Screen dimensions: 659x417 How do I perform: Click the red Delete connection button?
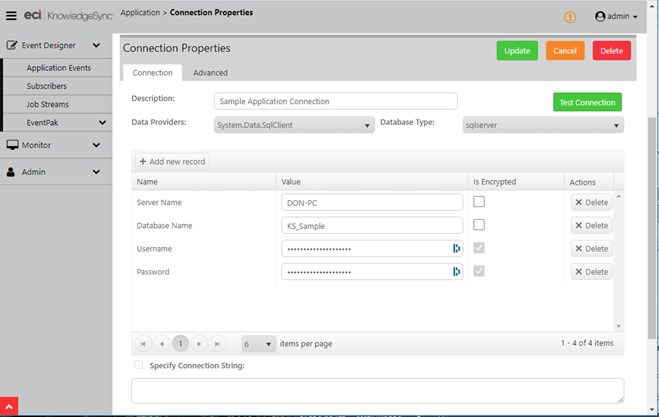tap(612, 51)
